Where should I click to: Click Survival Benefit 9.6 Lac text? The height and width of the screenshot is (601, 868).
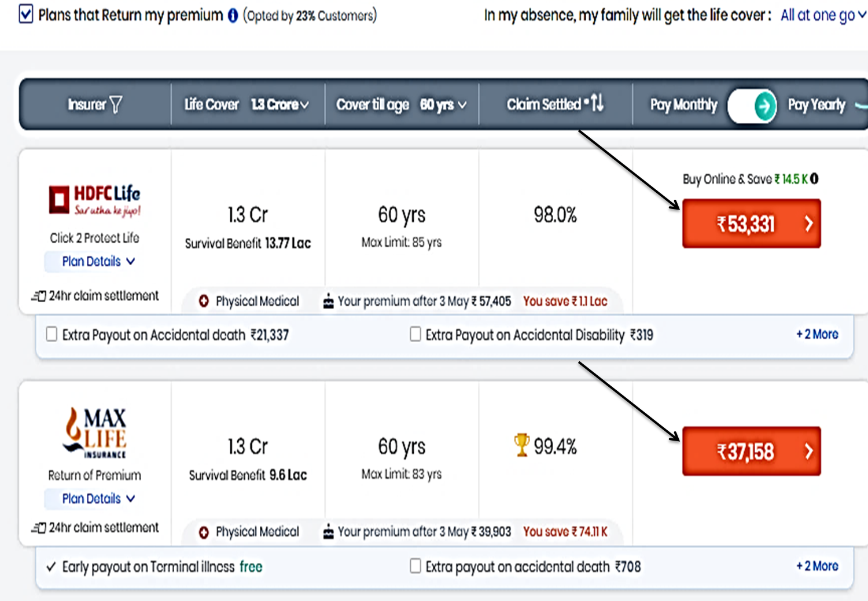(x=248, y=475)
